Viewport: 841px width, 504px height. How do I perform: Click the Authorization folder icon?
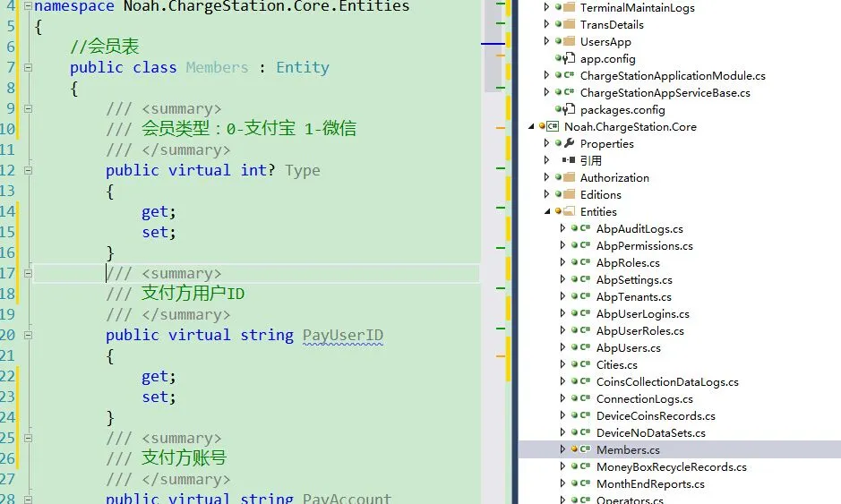click(569, 177)
